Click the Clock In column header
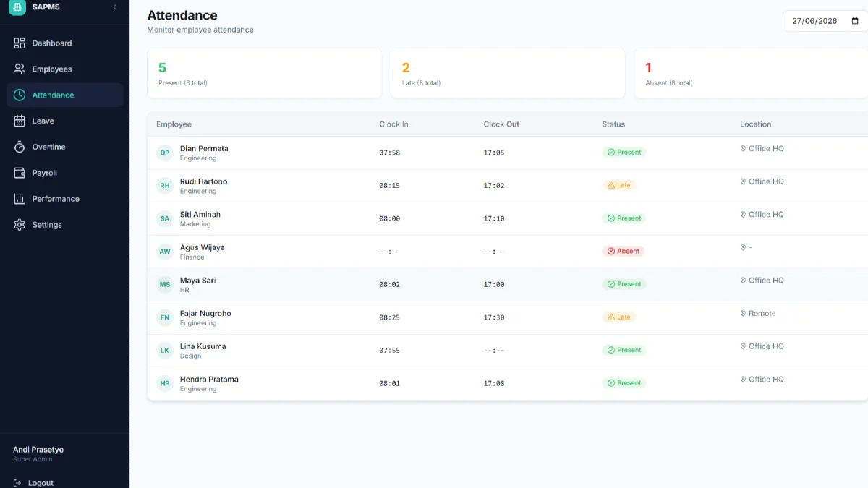Screen dimensions: 868x488 393,124
